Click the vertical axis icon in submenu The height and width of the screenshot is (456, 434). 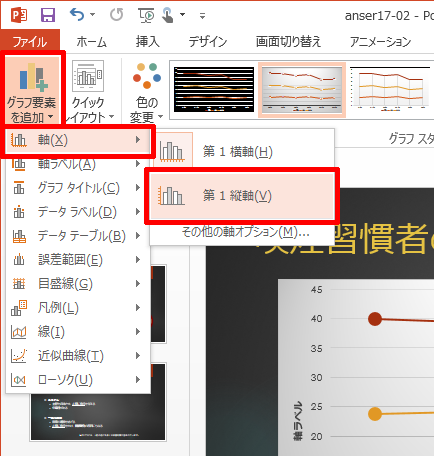(x=171, y=196)
